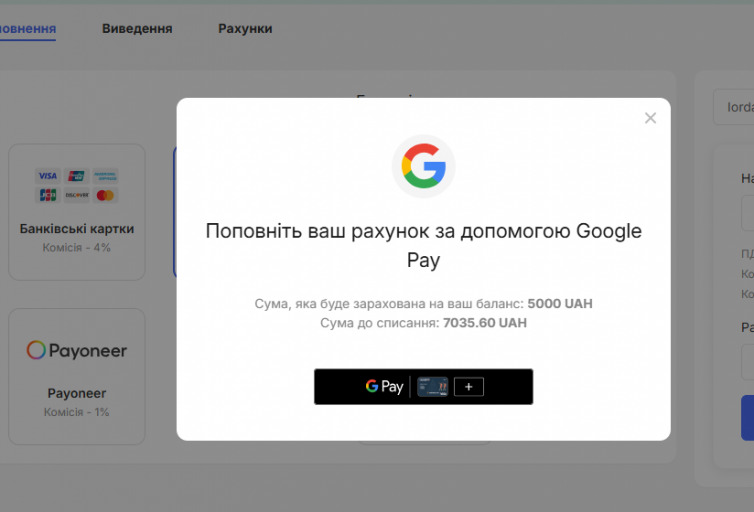This screenshot has height=512, width=754.
Task: Switch to the Поповнення tab
Action: coord(28,28)
